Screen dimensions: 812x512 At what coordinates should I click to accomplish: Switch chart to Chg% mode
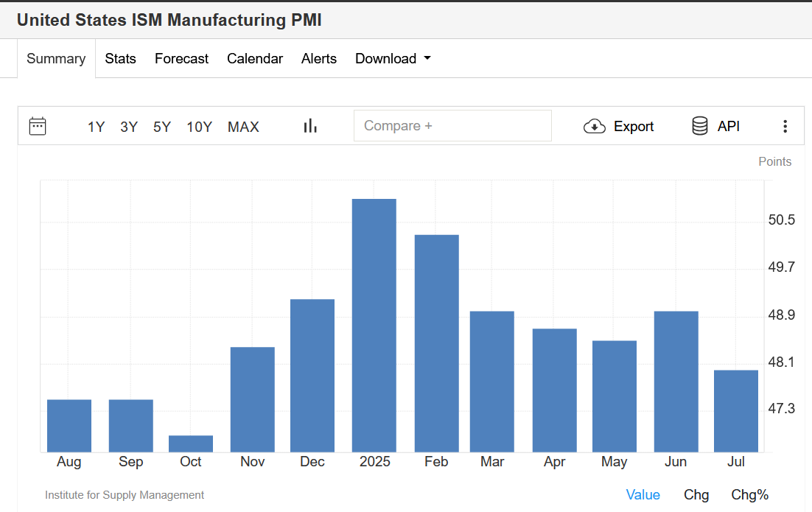[x=749, y=495]
